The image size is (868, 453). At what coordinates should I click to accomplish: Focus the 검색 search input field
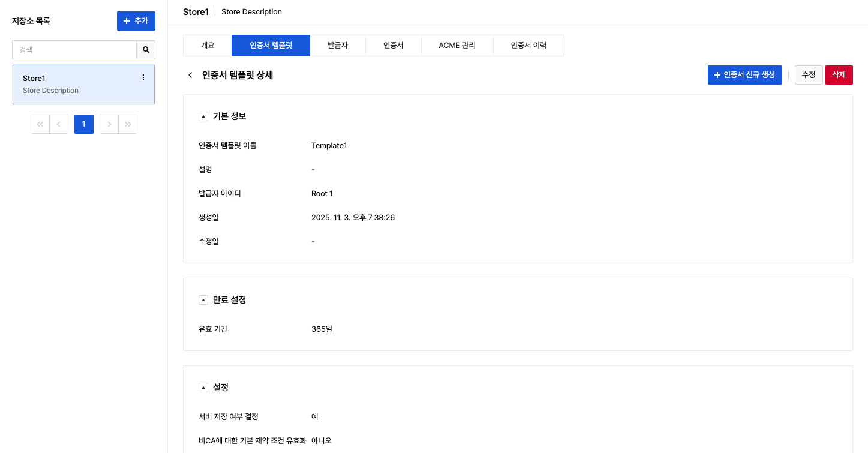(74, 50)
